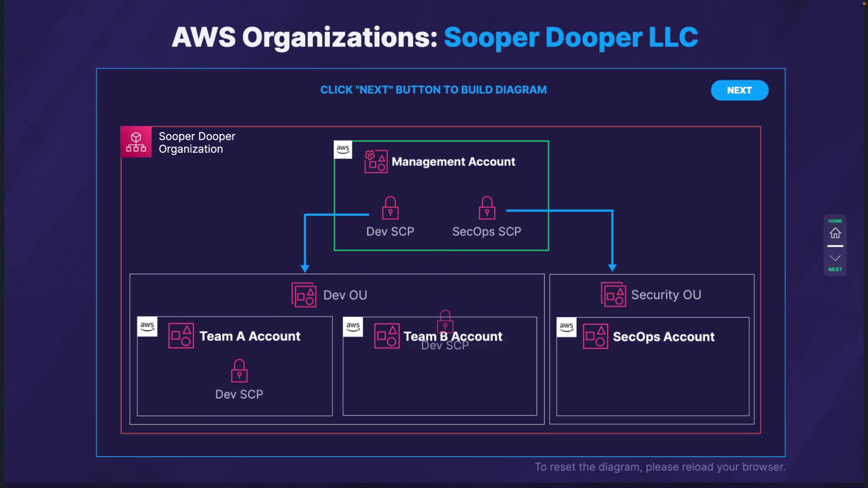Click the Management Account title text

pyautogui.click(x=453, y=162)
